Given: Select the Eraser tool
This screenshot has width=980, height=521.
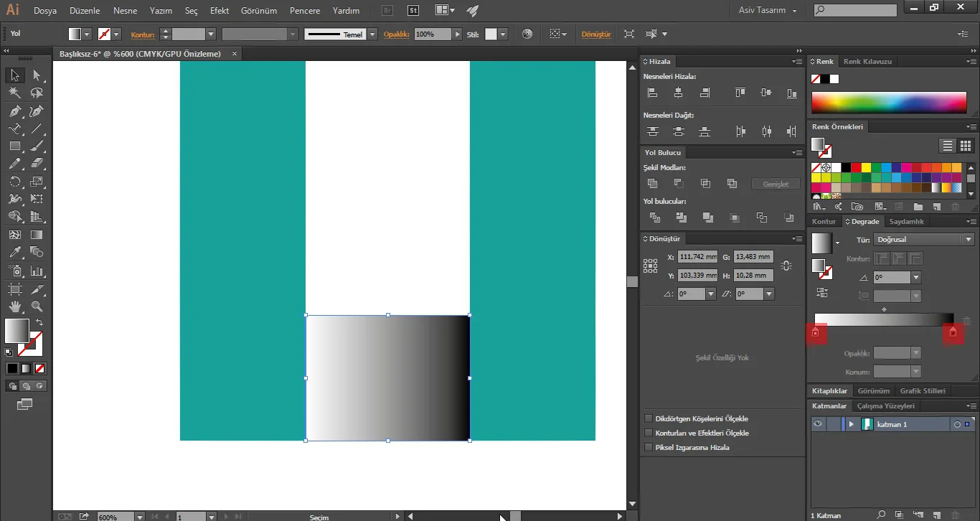Looking at the screenshot, I should (x=37, y=164).
